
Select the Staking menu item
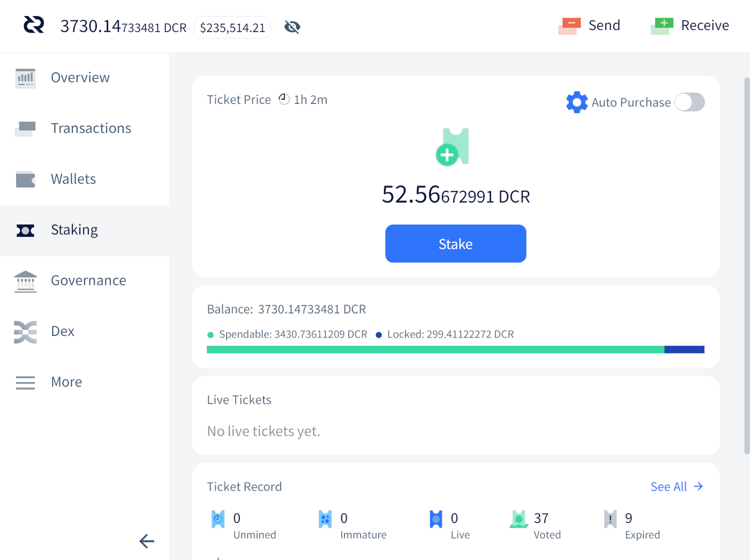(74, 230)
